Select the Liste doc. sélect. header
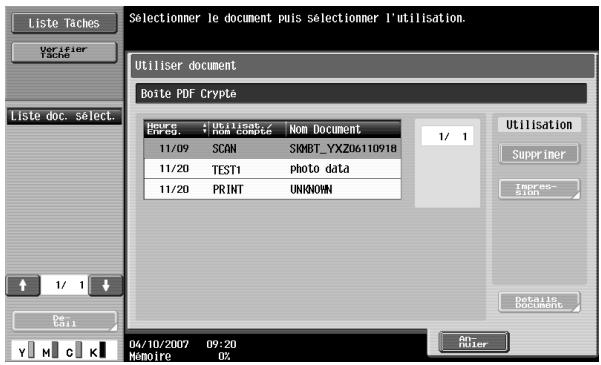The image size is (601, 365). coord(64,116)
